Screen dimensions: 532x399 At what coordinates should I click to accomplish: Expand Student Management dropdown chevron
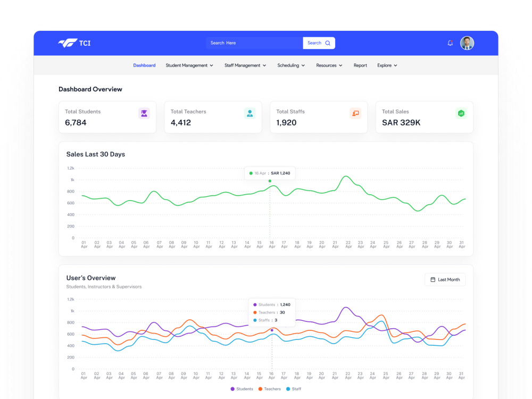pyautogui.click(x=211, y=65)
